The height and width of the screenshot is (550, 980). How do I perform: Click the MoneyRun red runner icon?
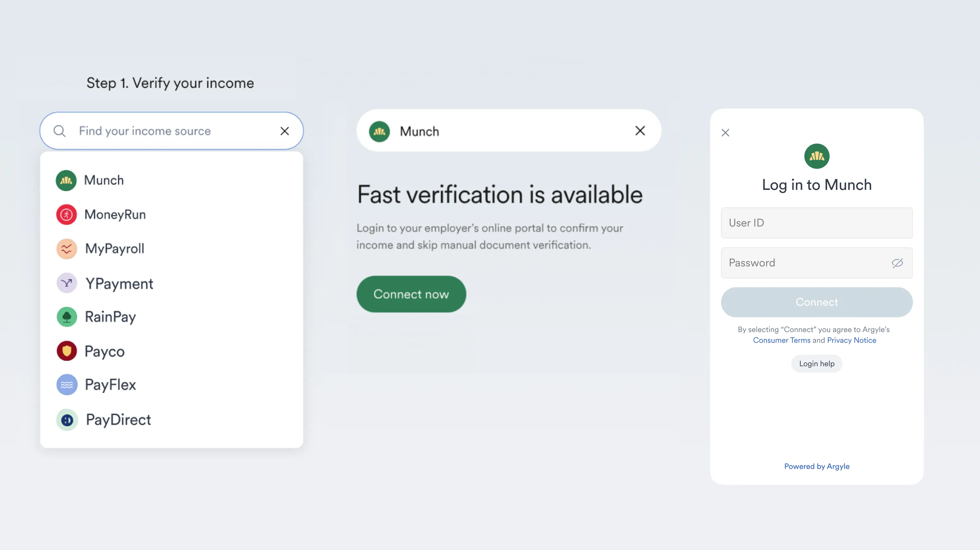click(x=67, y=215)
